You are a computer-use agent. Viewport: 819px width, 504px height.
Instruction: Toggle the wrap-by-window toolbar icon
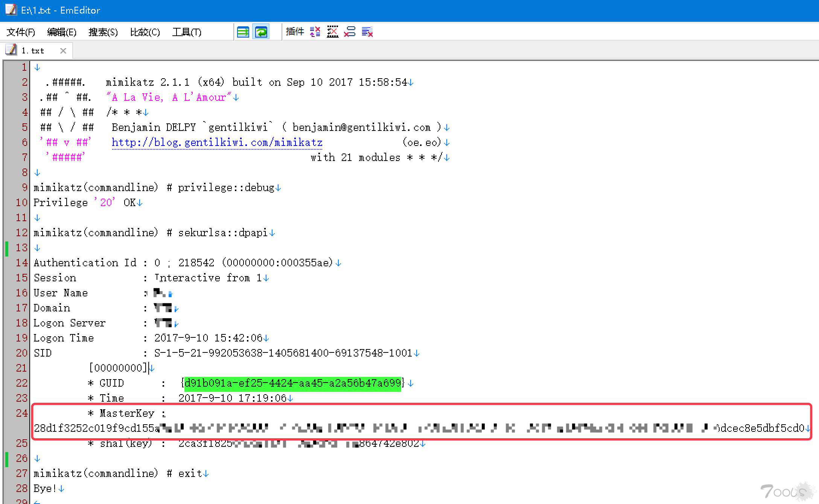261,32
